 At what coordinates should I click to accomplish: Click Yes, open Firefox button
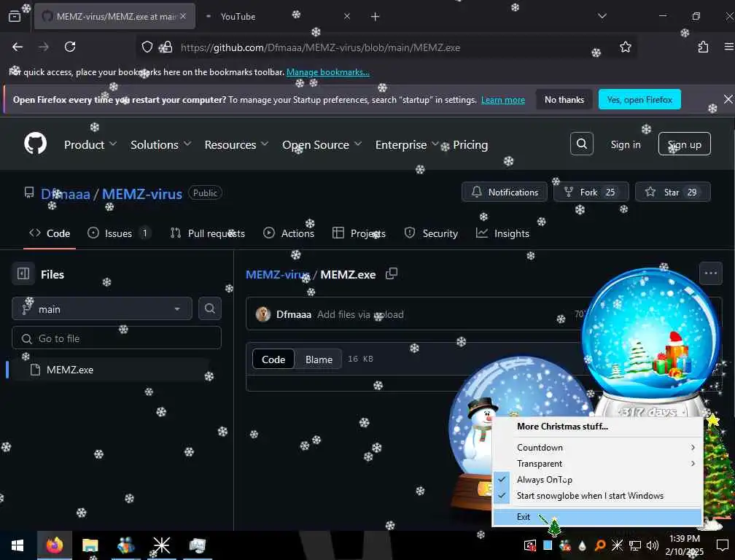click(639, 99)
